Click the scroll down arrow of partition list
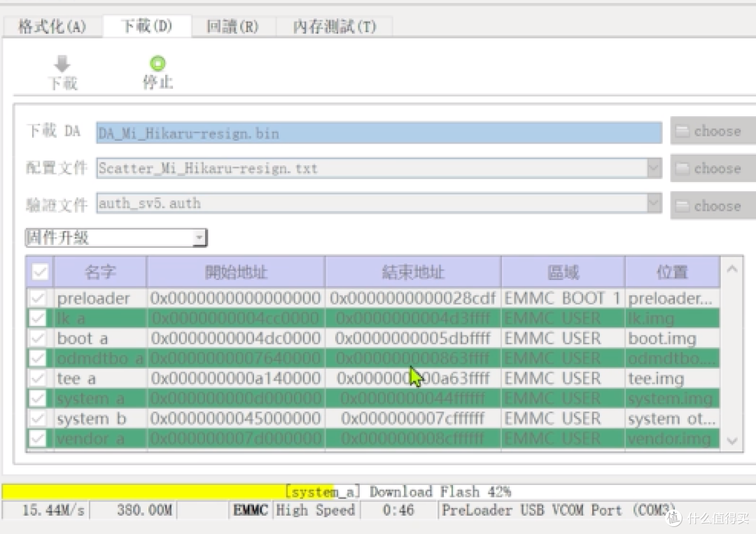 (x=731, y=441)
